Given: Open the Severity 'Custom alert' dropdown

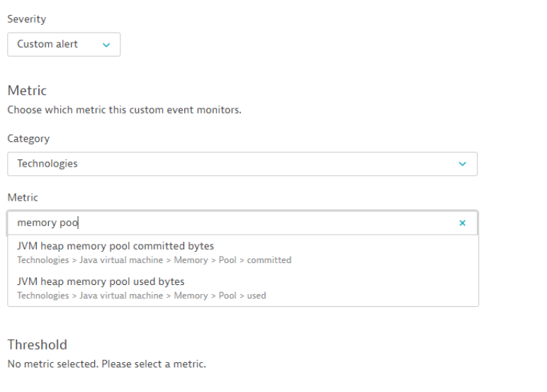Looking at the screenshot, I should pyautogui.click(x=64, y=44).
